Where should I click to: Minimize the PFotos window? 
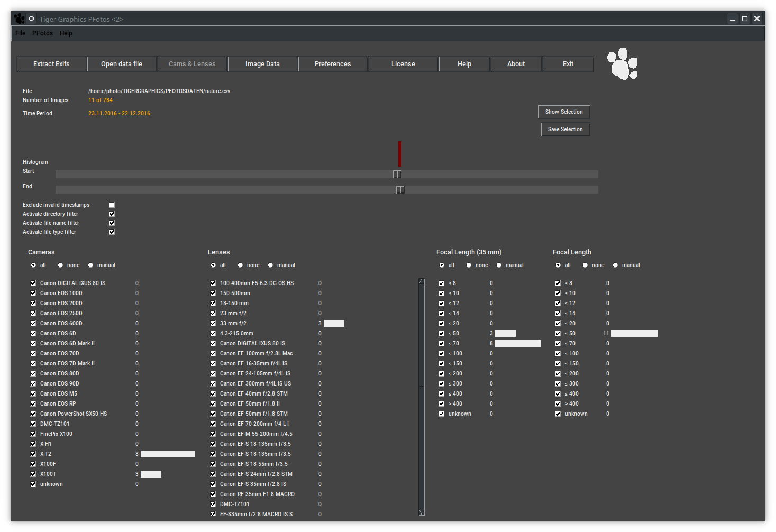click(x=733, y=19)
